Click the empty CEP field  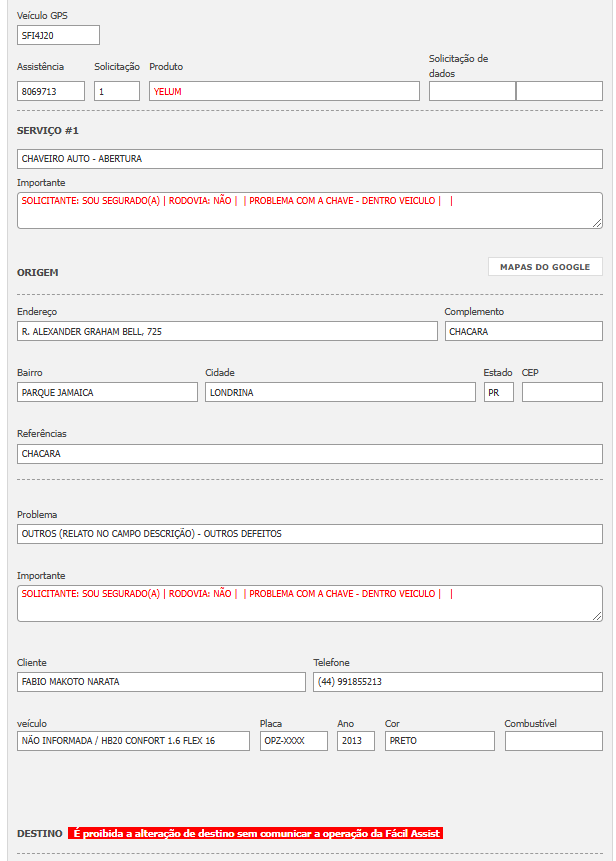click(x=562, y=392)
